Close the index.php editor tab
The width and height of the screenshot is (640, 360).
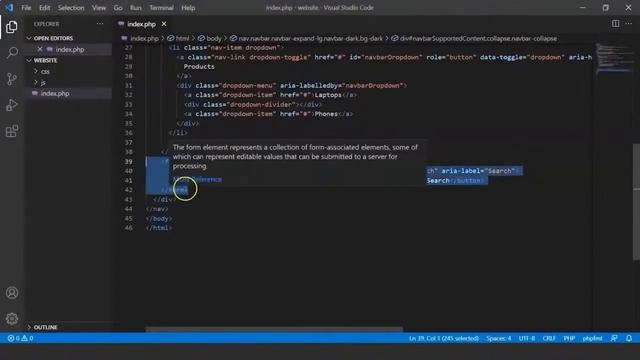[x=164, y=24]
